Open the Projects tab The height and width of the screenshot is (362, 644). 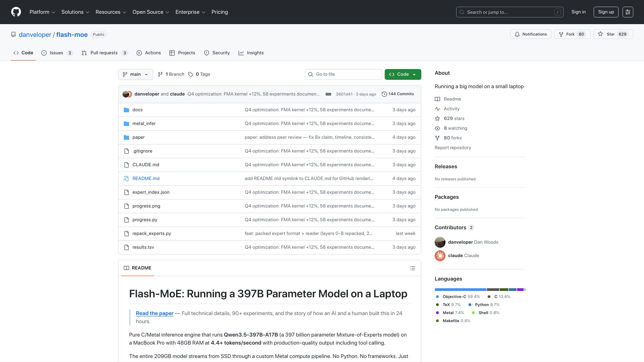click(182, 53)
